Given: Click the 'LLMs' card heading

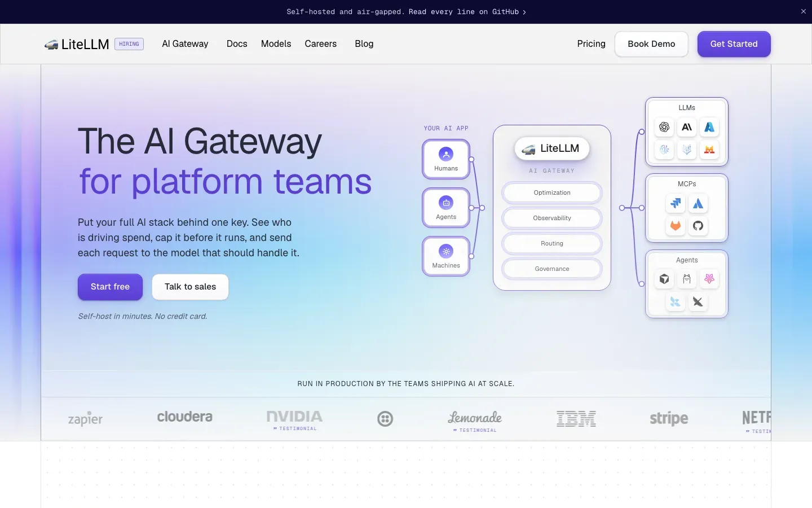Looking at the screenshot, I should click(x=687, y=108).
